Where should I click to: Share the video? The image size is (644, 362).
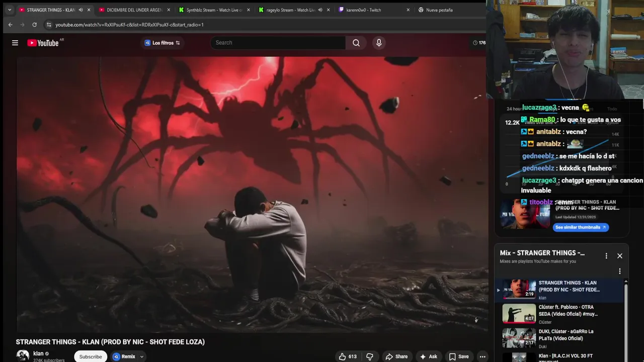point(396,356)
